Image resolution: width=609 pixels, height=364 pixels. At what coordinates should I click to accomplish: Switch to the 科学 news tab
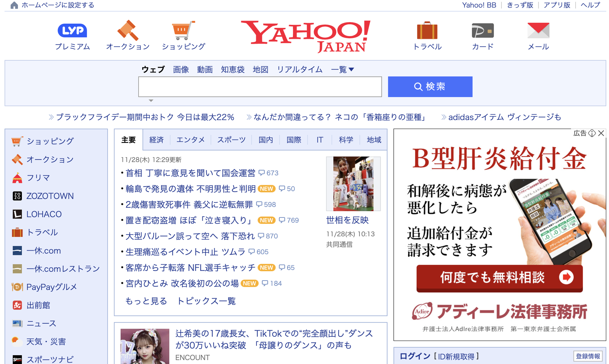346,140
